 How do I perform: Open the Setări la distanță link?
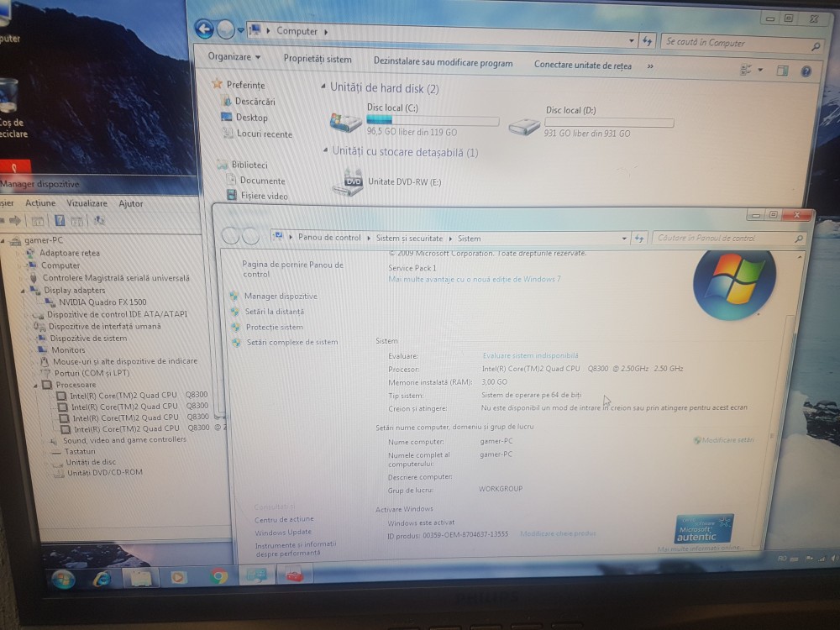(x=275, y=312)
